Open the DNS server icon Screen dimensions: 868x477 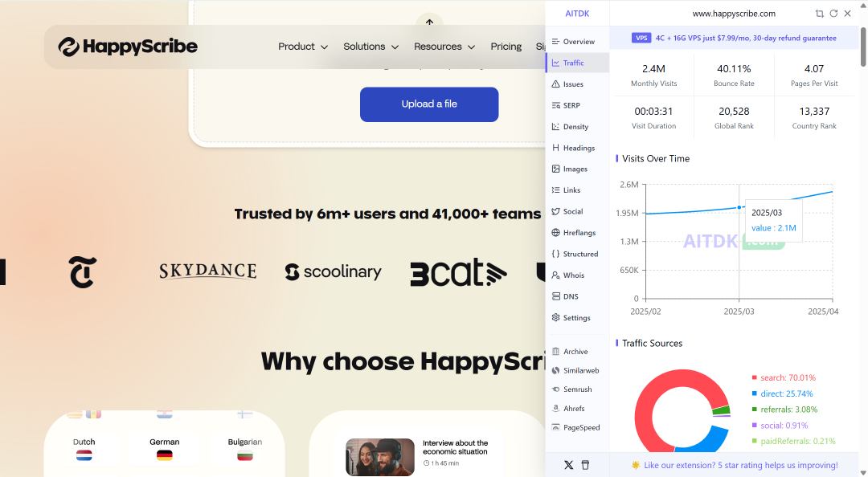(x=556, y=296)
